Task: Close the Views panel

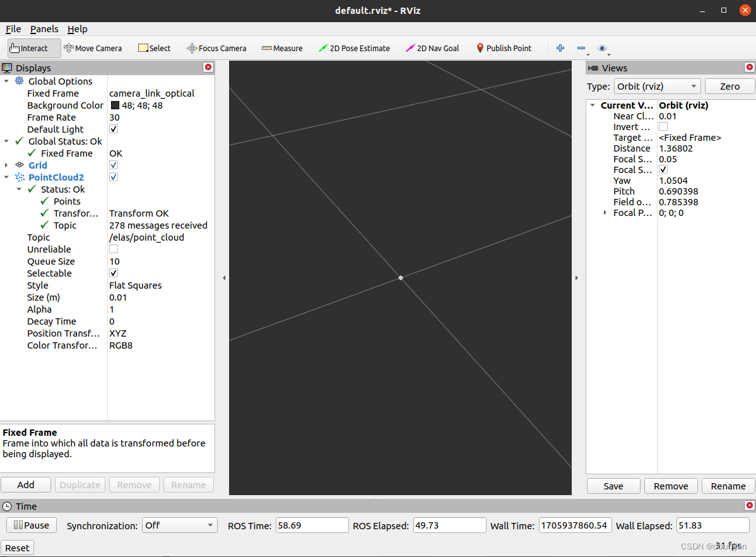Action: click(749, 67)
